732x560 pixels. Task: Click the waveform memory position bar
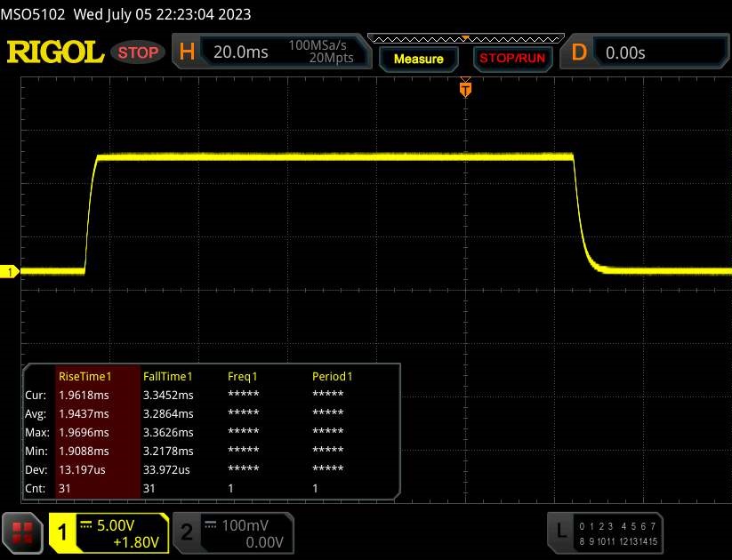click(466, 39)
